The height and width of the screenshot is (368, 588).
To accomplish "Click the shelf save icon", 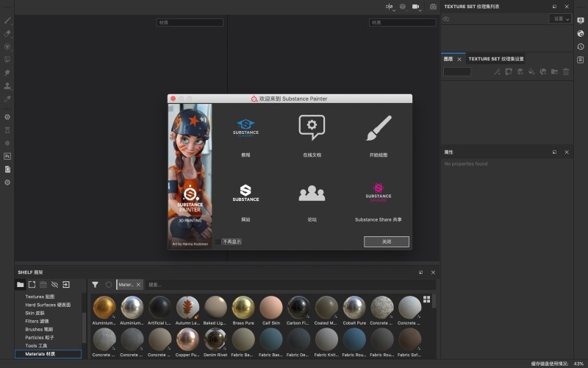I will pyautogui.click(x=43, y=285).
